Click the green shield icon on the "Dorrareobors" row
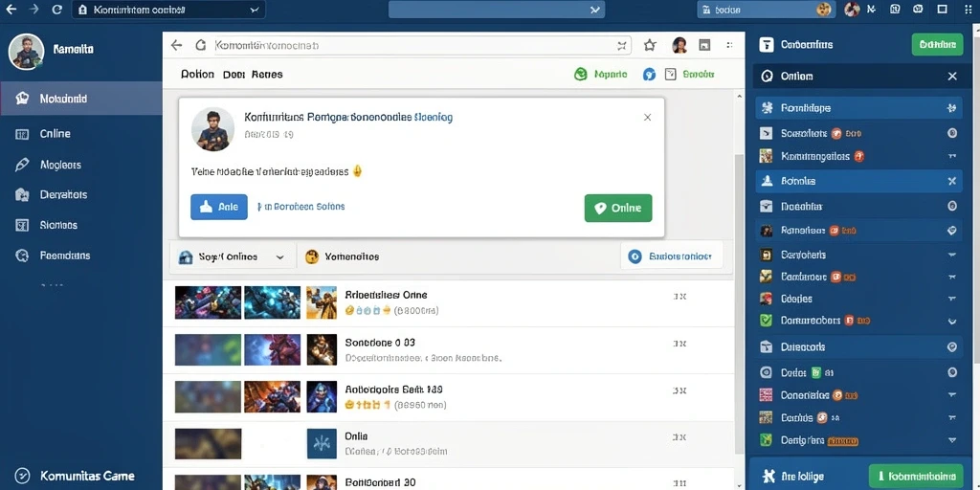Viewport: 980px width, 490px height. pyautogui.click(x=766, y=321)
